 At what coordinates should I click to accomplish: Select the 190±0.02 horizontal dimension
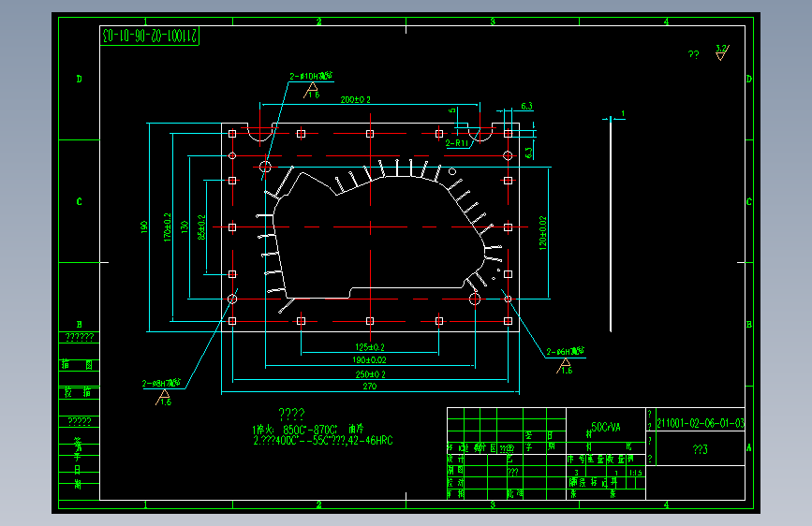click(x=369, y=359)
